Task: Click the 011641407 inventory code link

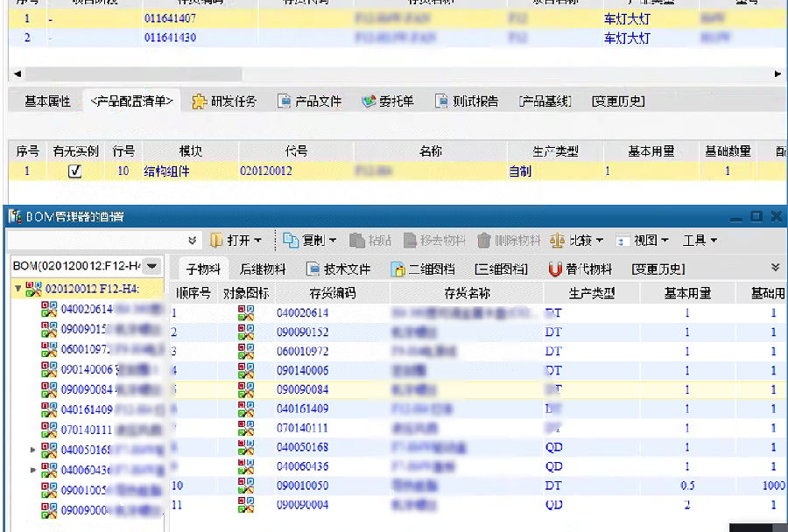Action: tap(170, 17)
